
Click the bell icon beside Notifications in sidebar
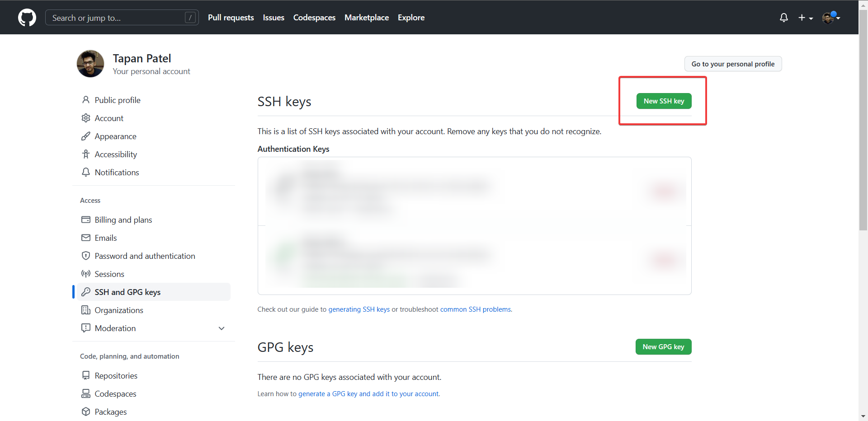click(x=86, y=172)
